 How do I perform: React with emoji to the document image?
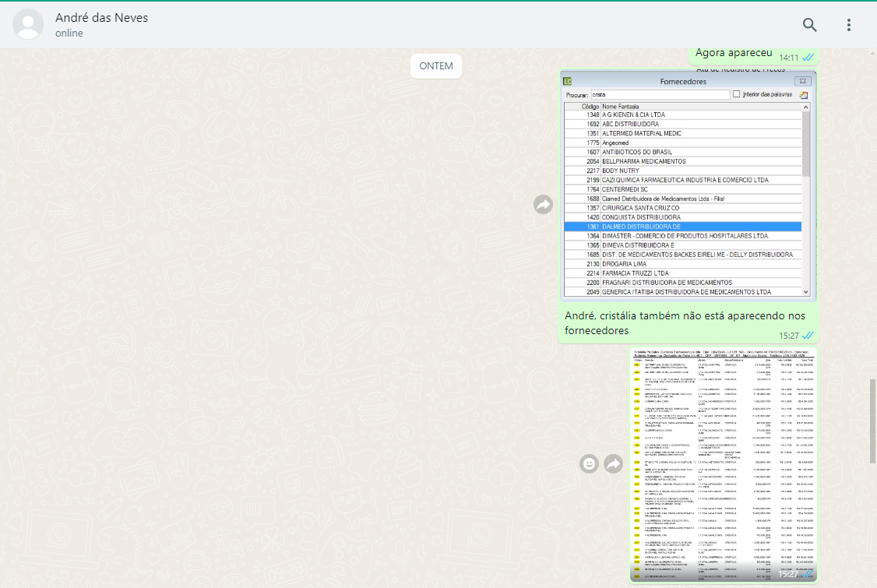pyautogui.click(x=589, y=464)
